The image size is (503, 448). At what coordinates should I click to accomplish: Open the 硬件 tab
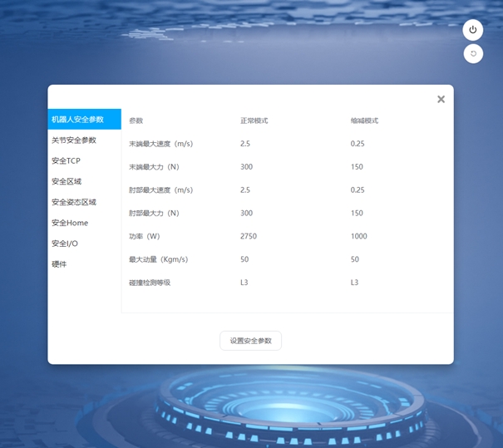[x=59, y=264]
